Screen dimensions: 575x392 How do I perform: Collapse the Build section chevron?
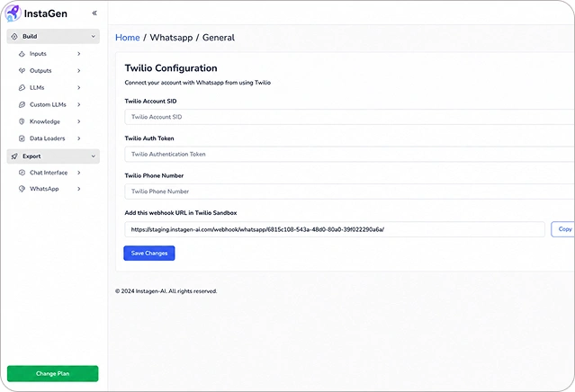94,36
